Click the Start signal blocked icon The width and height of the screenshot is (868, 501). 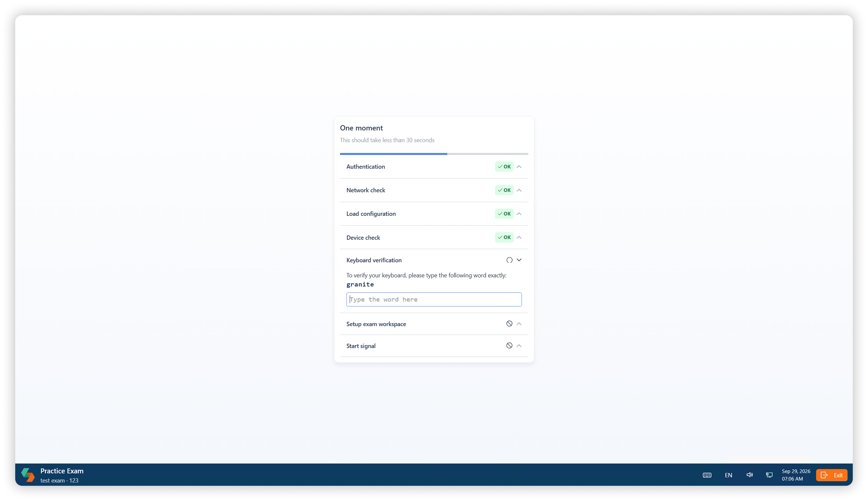click(509, 346)
